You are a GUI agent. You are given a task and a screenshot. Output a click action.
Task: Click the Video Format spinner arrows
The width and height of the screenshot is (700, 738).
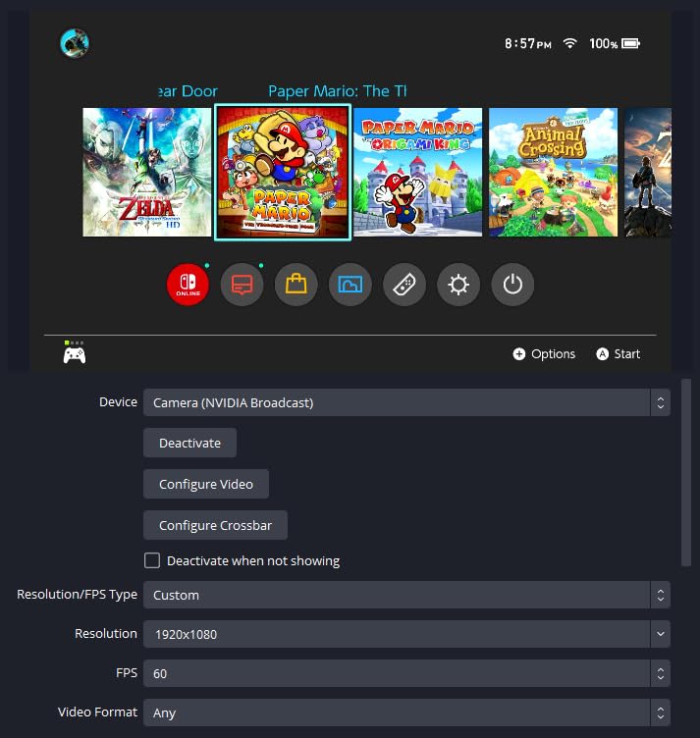pyautogui.click(x=661, y=712)
